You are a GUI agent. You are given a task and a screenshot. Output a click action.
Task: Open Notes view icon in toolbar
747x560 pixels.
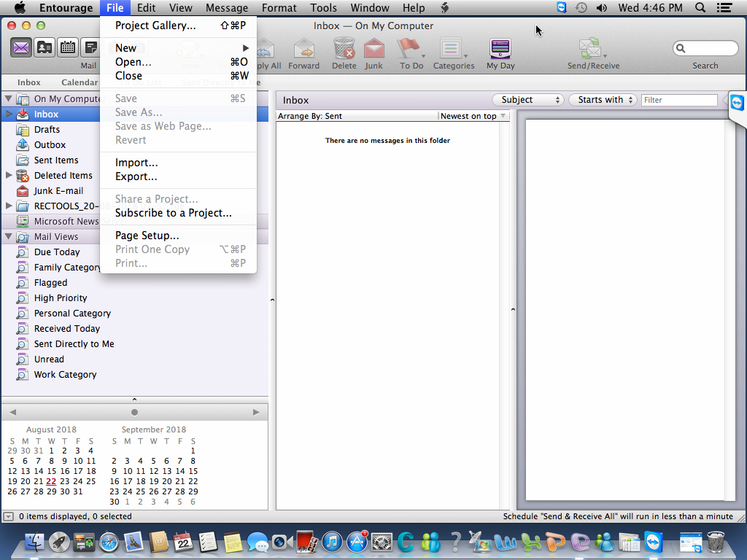[90, 47]
